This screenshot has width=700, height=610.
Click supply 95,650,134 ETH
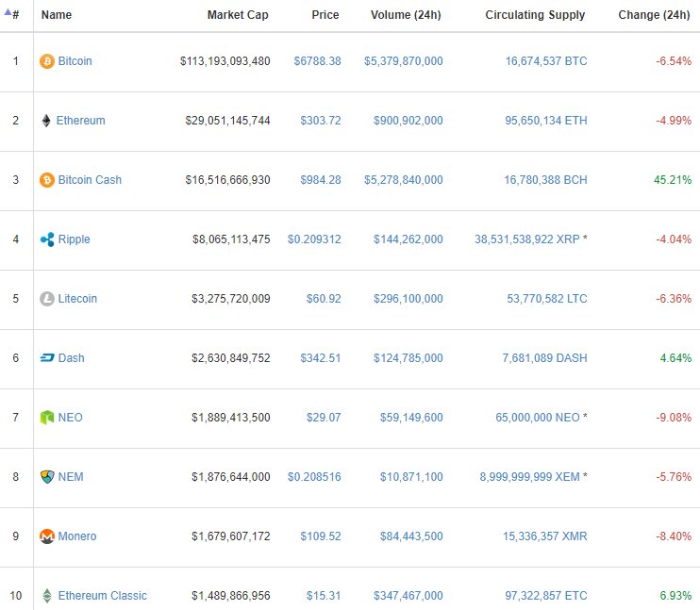(546, 121)
